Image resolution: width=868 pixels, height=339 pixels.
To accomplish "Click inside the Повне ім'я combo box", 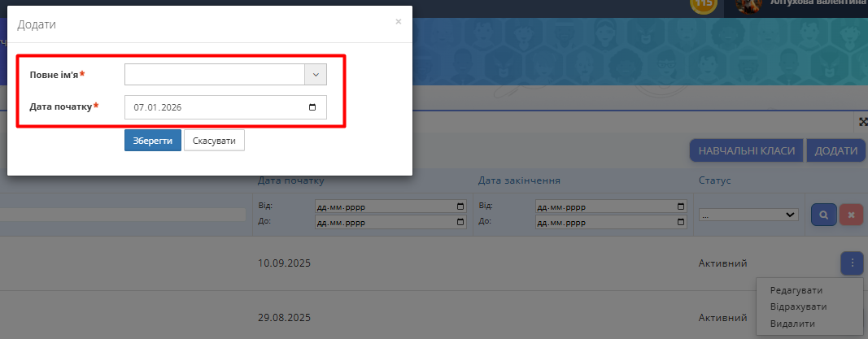I will pos(215,75).
